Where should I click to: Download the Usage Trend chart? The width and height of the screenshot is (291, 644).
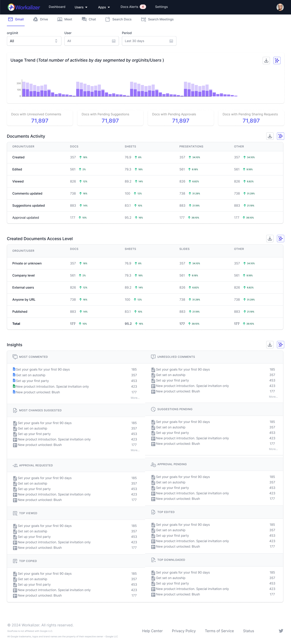coord(266,60)
